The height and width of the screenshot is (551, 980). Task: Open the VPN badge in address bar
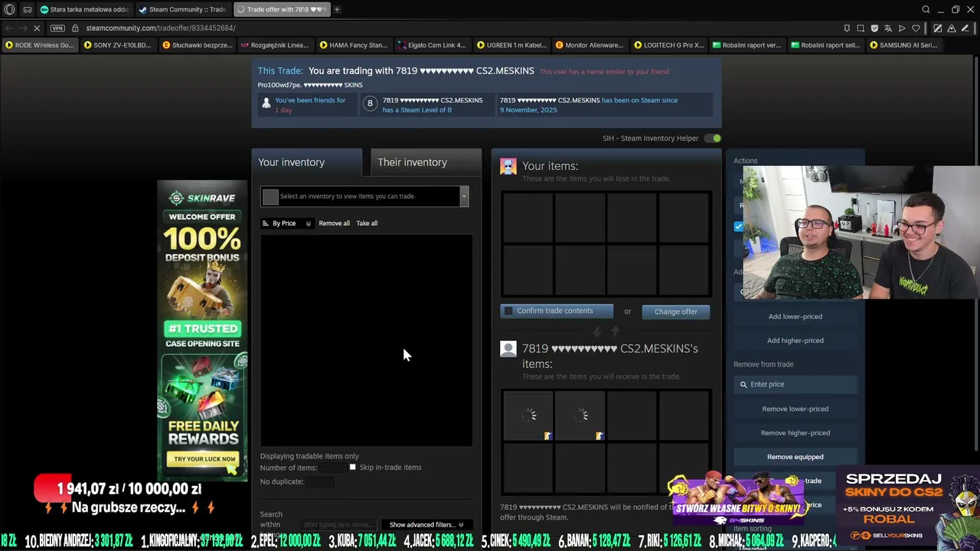click(57, 28)
